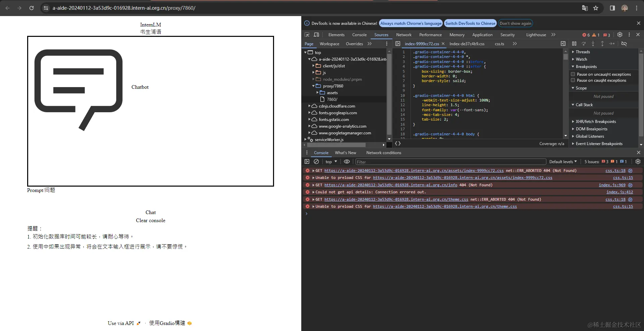Show more open file tabs
Image resolution: width=644 pixels, height=331 pixels.
(x=515, y=44)
